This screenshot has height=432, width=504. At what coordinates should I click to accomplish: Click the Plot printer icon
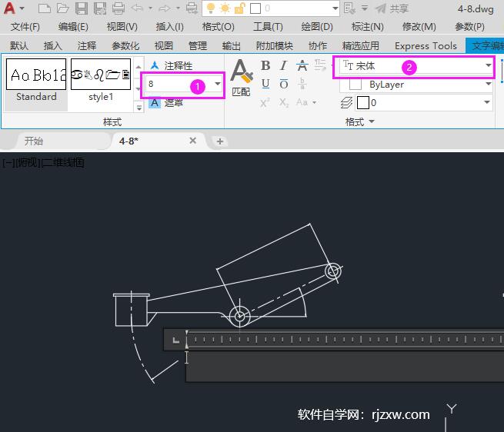(x=118, y=8)
